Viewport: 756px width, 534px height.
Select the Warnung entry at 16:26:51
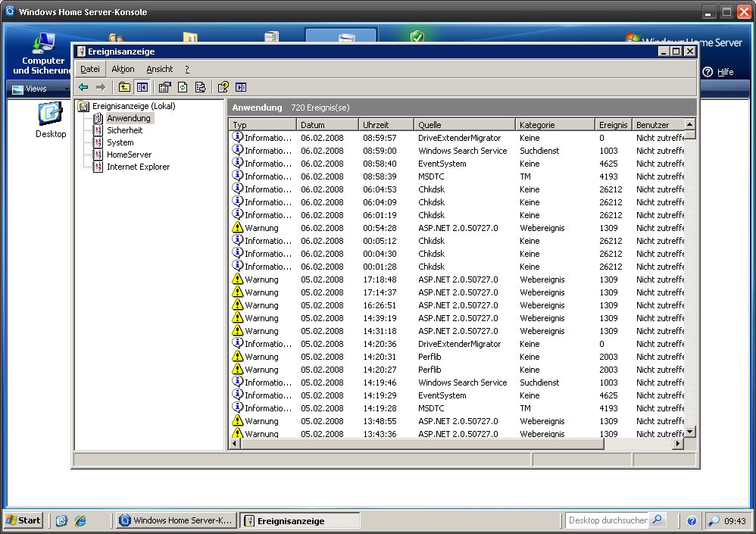(261, 305)
